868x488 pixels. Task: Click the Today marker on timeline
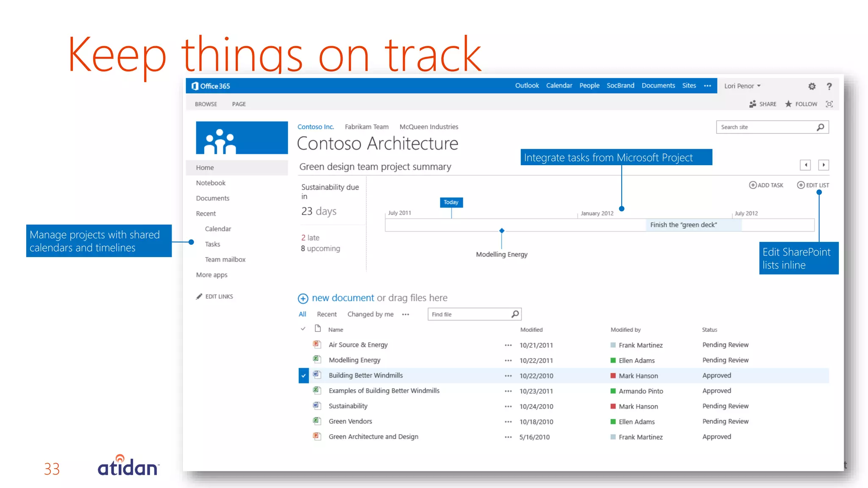coord(451,202)
